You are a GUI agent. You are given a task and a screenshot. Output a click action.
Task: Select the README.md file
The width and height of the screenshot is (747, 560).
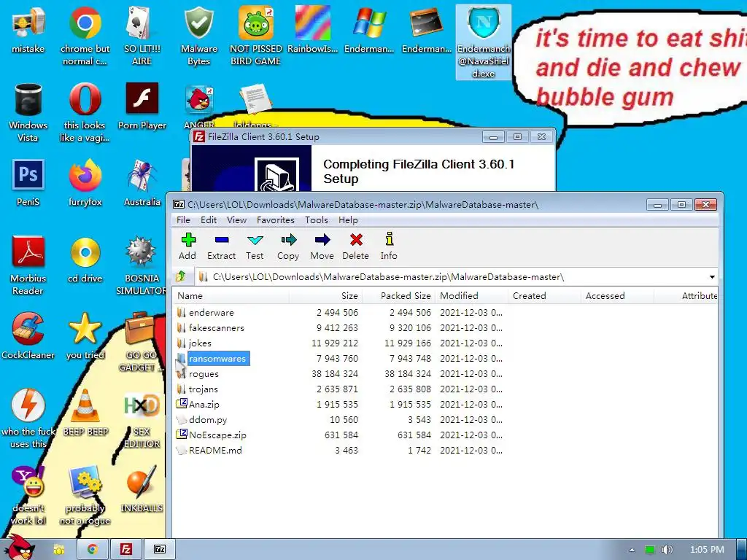215,450
